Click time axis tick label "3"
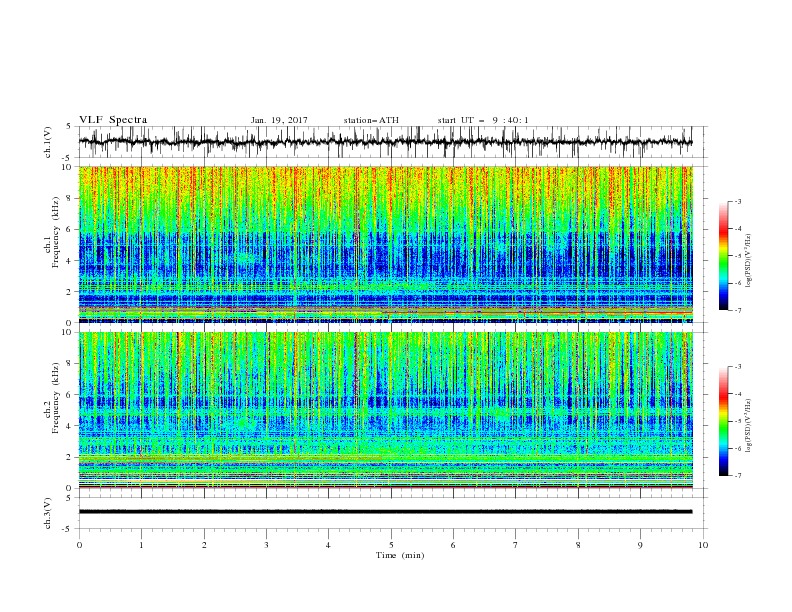This screenshot has width=792, height=612. pos(266,545)
